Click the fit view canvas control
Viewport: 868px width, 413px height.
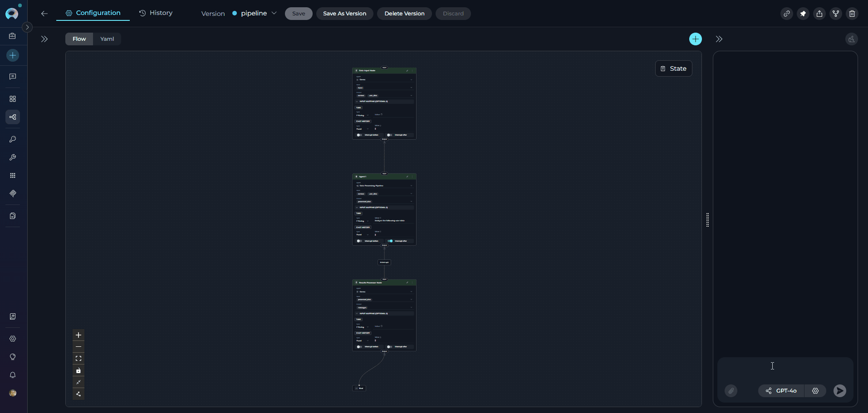coord(78,359)
